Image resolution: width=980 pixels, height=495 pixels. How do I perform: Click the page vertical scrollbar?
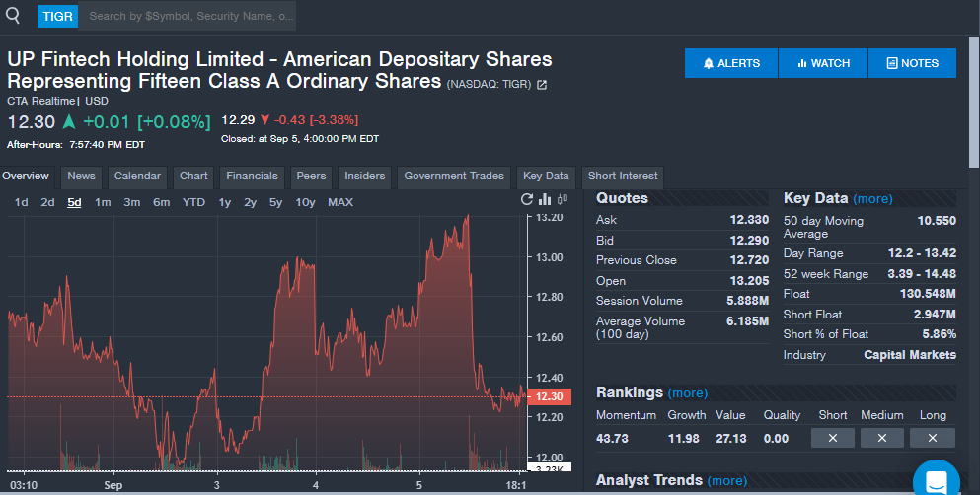[974, 103]
